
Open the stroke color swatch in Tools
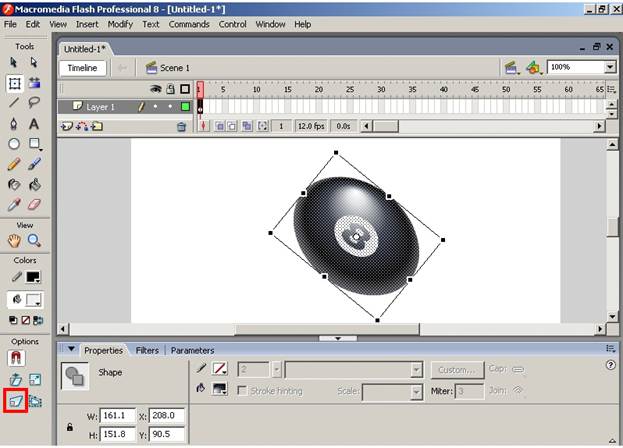coord(33,277)
